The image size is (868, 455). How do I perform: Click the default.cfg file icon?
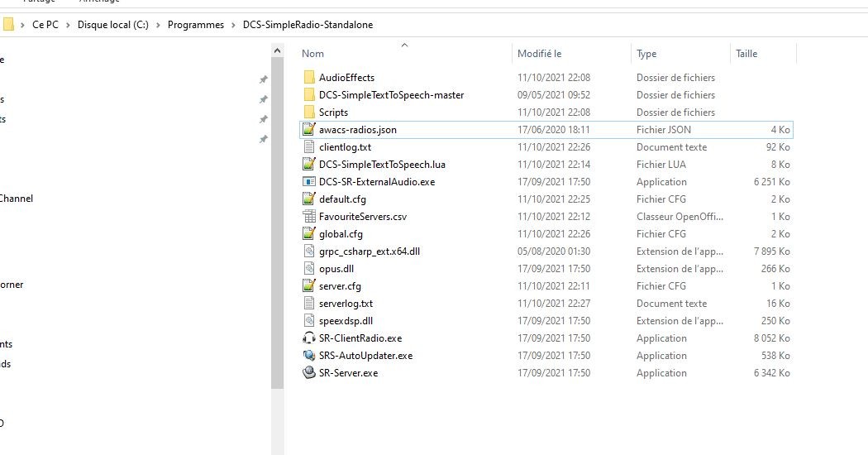pos(309,199)
